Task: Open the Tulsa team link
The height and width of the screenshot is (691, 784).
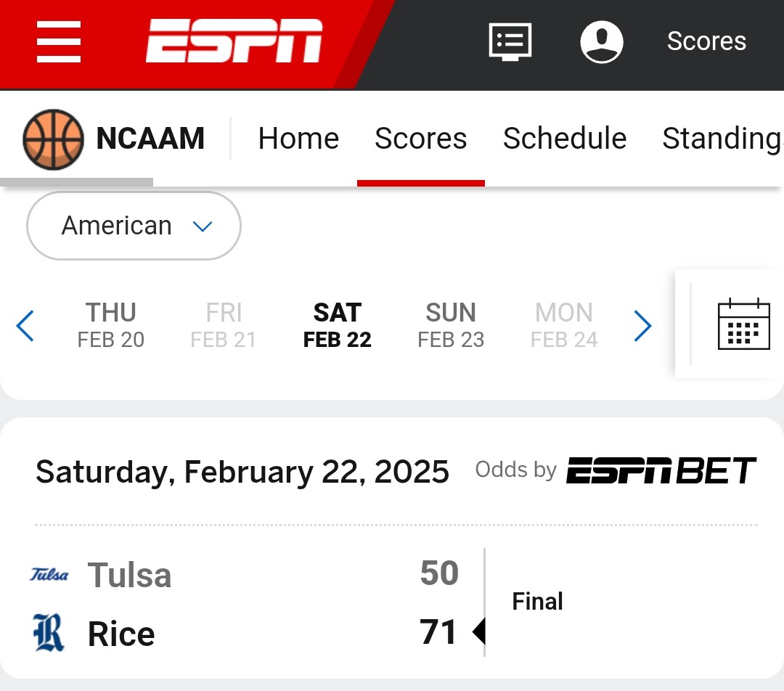Action: (x=129, y=576)
